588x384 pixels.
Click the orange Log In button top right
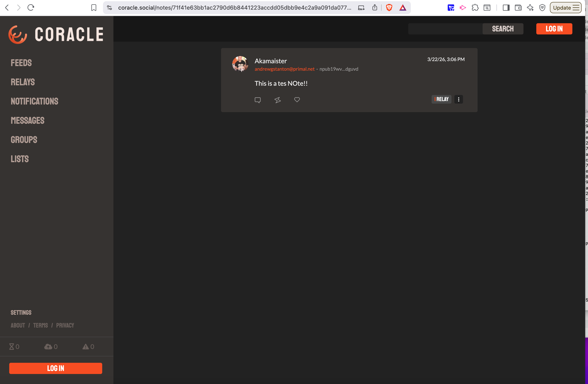pyautogui.click(x=554, y=29)
